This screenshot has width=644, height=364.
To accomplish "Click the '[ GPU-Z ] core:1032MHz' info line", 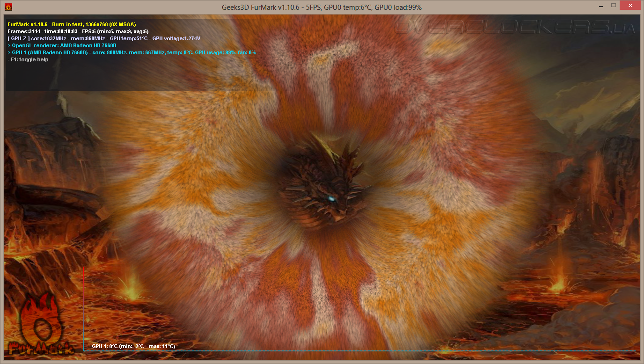I will [104, 38].
